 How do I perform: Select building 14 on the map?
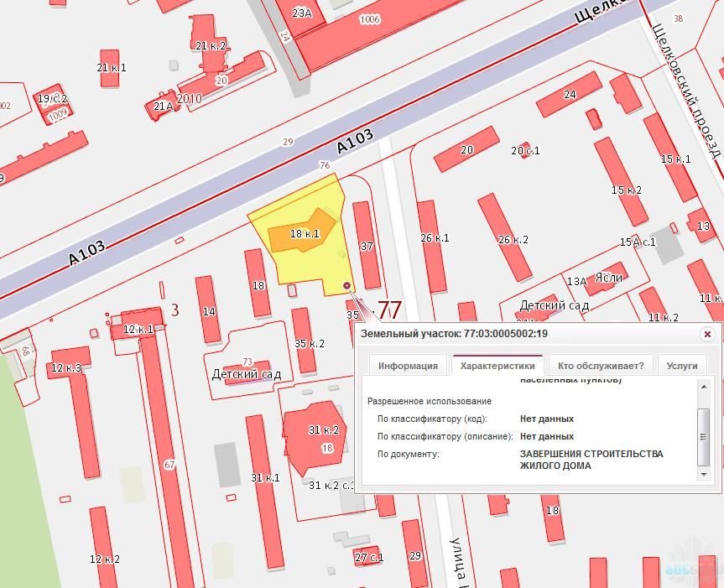coord(208,310)
